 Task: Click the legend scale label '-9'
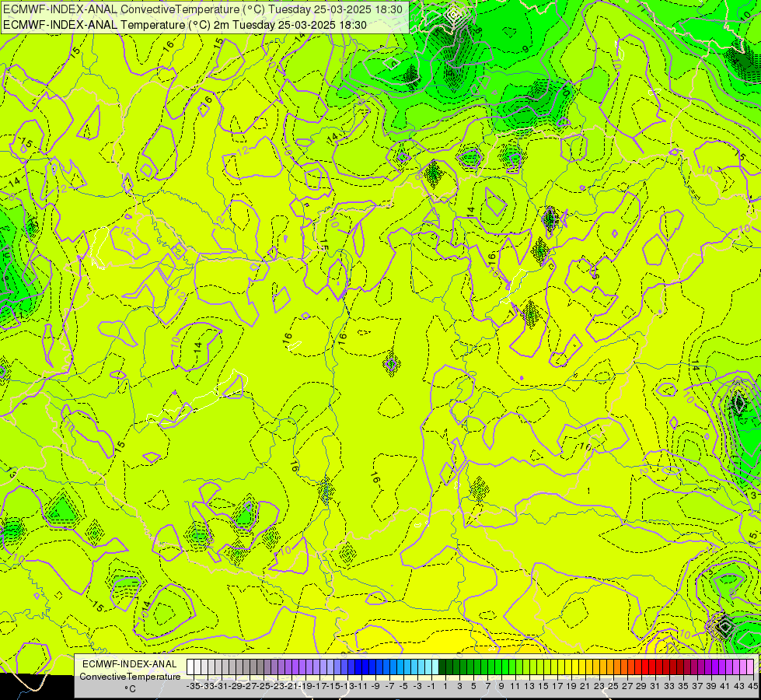click(x=375, y=686)
